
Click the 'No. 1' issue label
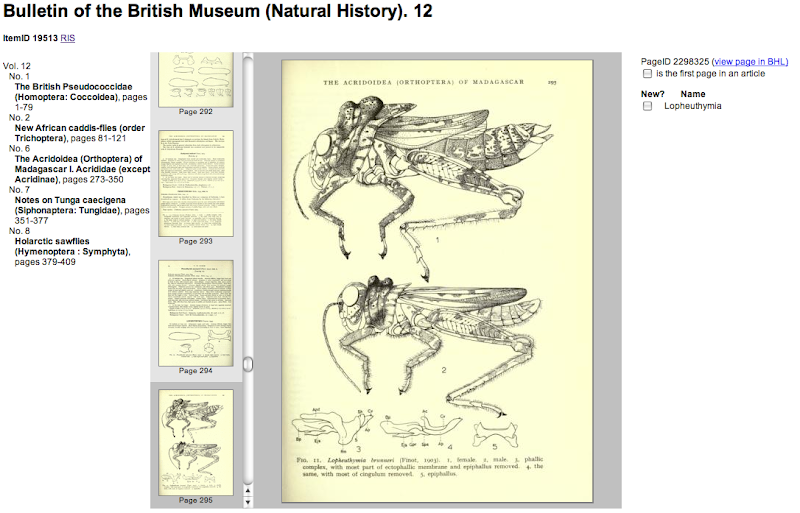click(19, 77)
